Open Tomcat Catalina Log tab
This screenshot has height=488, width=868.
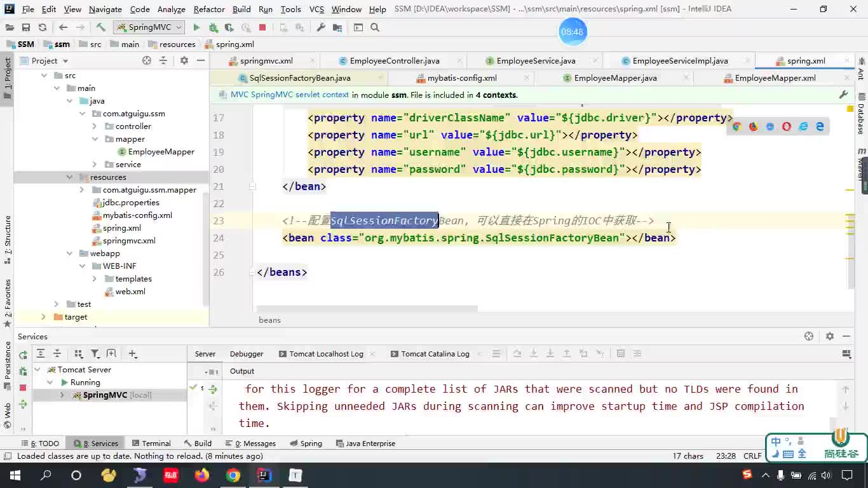pyautogui.click(x=435, y=354)
